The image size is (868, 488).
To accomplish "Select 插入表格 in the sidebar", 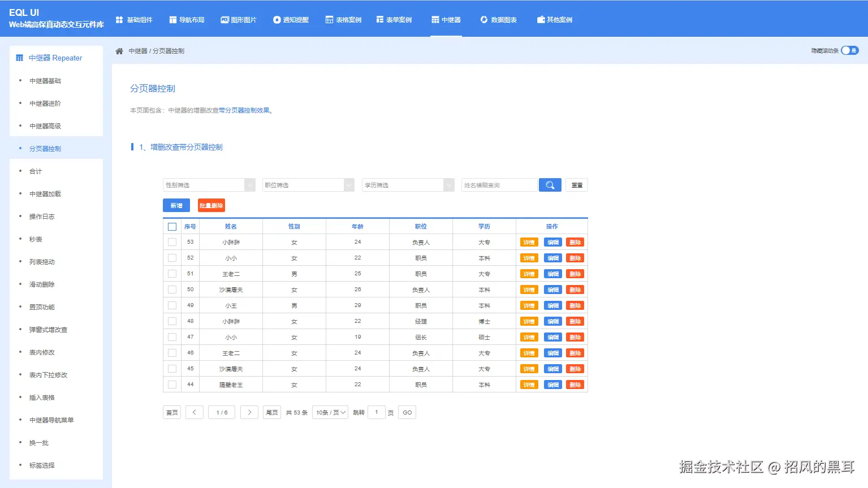I will tap(56, 398).
